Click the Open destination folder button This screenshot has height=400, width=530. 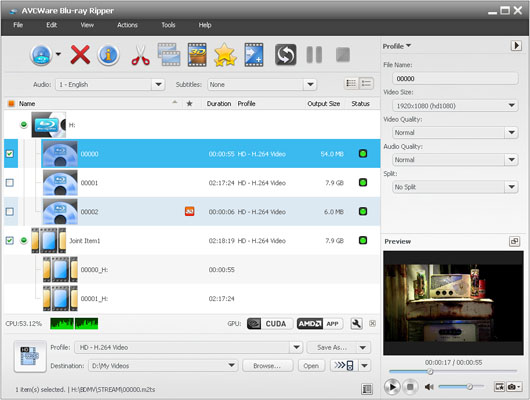point(311,366)
